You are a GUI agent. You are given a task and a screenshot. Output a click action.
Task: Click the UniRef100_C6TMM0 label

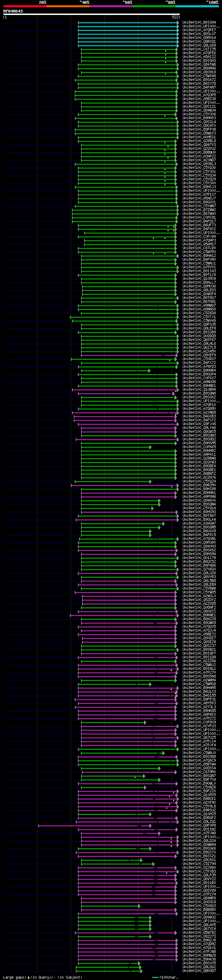199,772
